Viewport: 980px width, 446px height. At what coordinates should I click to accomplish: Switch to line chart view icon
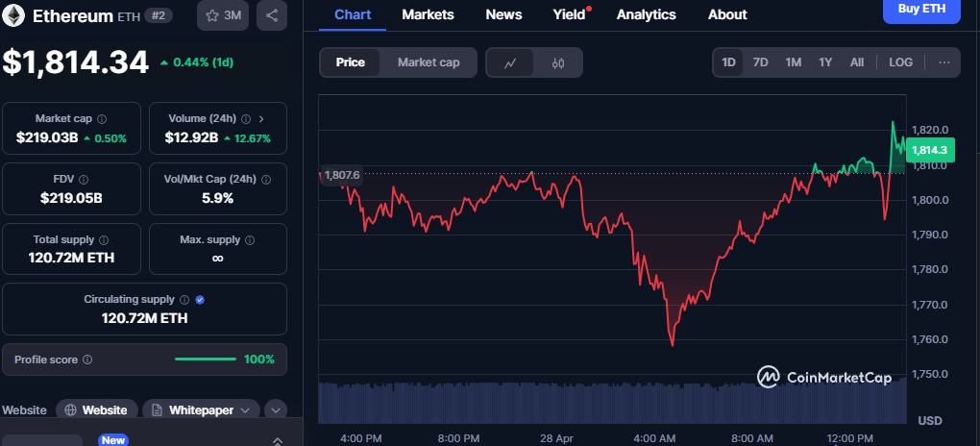click(510, 62)
